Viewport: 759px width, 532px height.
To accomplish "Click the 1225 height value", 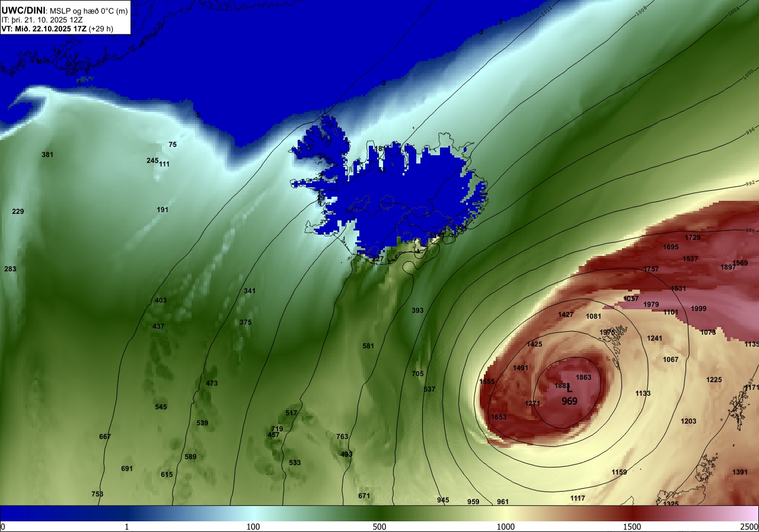I will pos(714,380).
